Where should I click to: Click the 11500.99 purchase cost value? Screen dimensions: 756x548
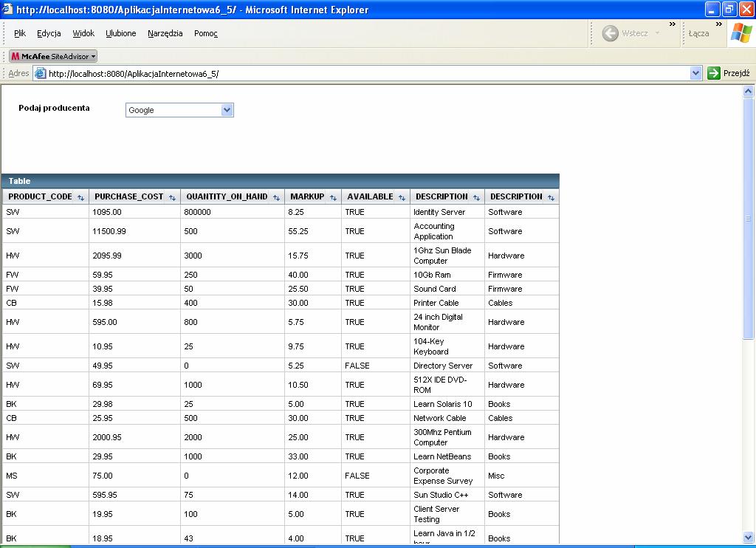(109, 231)
